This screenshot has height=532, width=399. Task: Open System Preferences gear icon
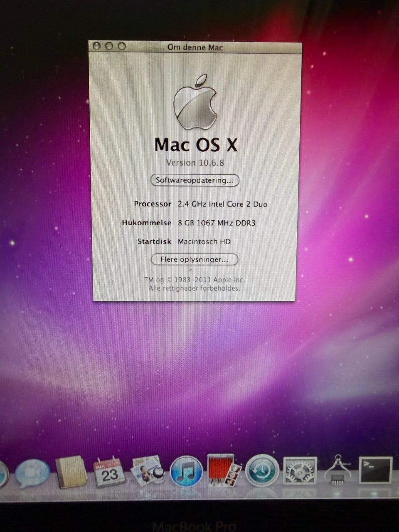(x=300, y=470)
